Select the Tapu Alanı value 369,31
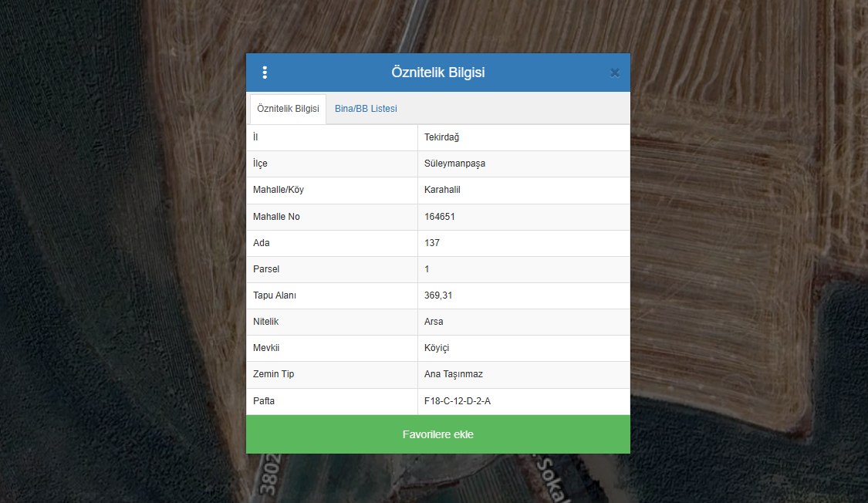This screenshot has width=868, height=503. (438, 295)
